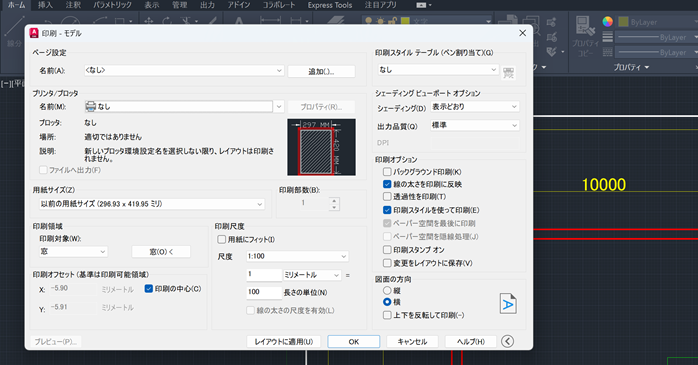This screenshot has height=365, width=698.
Task: Enable 透過性を印刷 checkbox
Action: point(387,196)
